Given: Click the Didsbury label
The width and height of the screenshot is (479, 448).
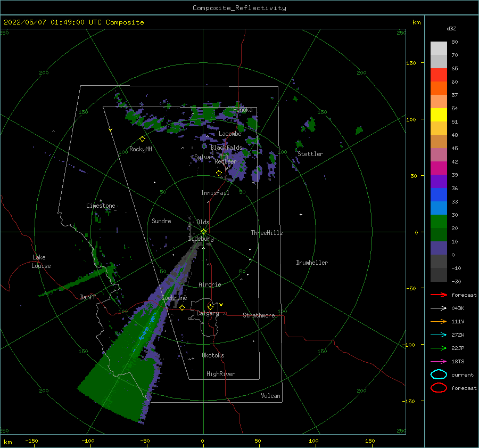Looking at the screenshot, I should click(201, 239).
